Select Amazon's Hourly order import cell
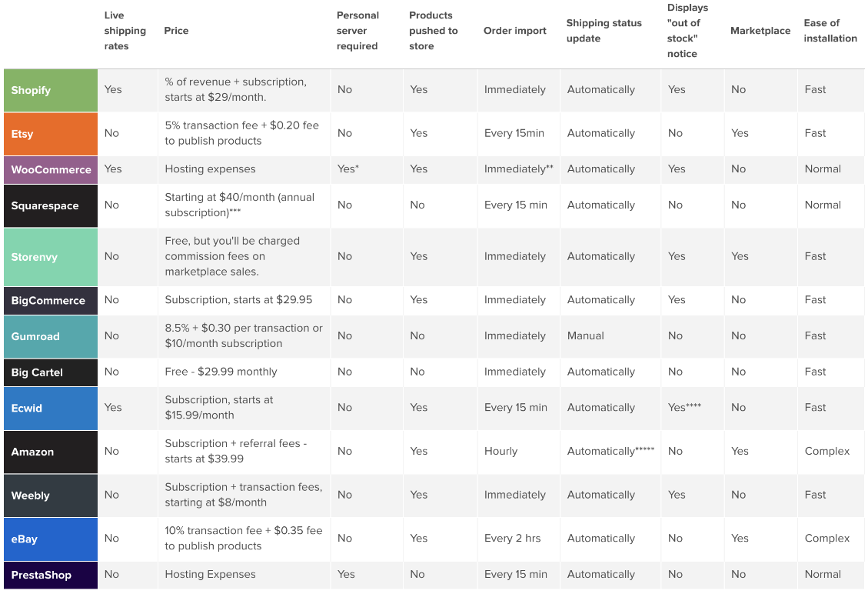Image resolution: width=868 pixels, height=594 pixels. 501,452
